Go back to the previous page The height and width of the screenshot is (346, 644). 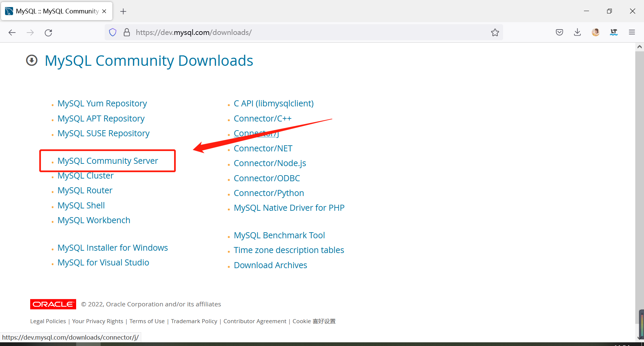[12, 33]
